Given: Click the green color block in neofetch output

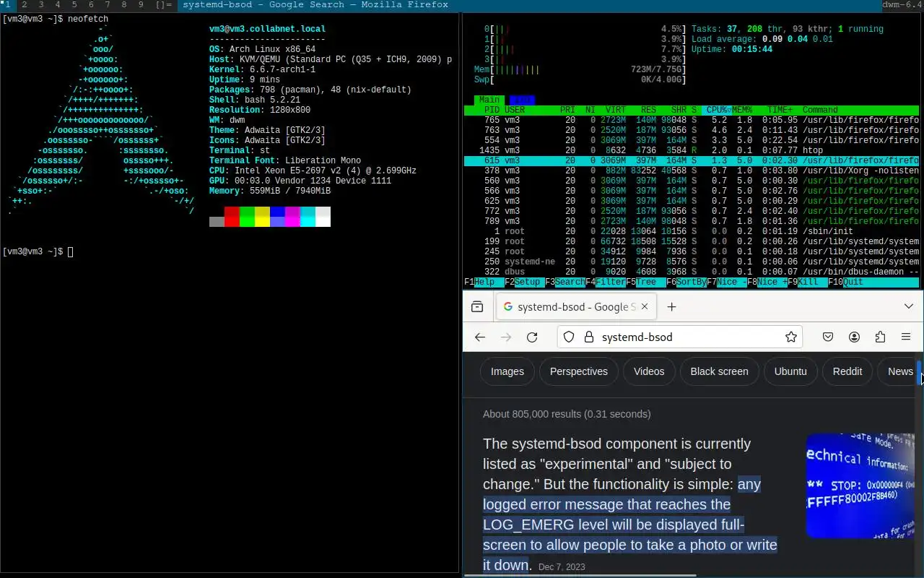Looking at the screenshot, I should click(x=247, y=217).
